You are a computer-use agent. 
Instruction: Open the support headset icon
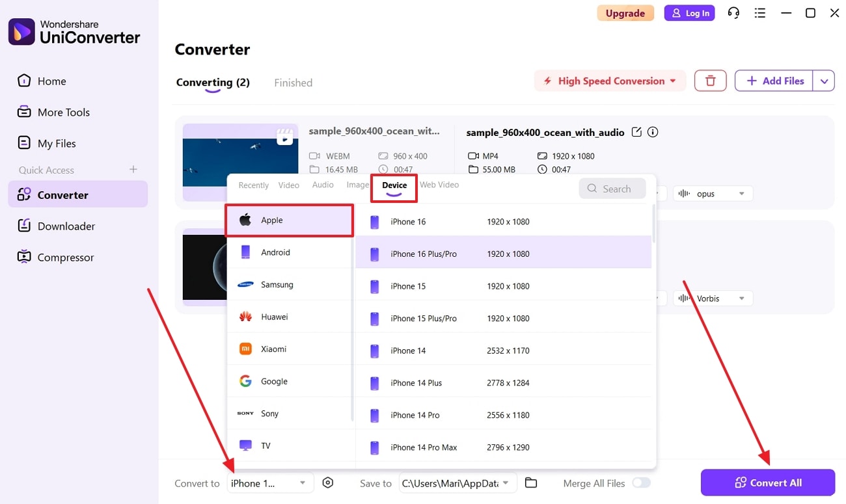click(733, 13)
